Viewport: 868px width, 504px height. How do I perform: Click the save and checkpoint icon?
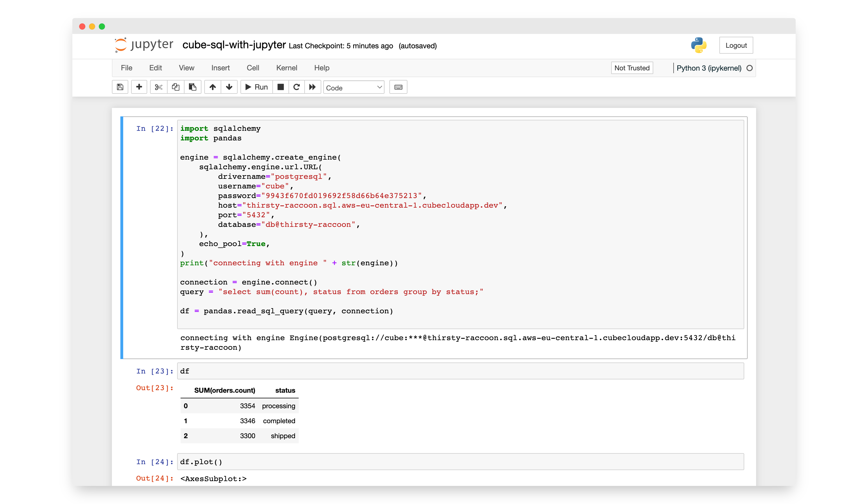[x=120, y=87]
